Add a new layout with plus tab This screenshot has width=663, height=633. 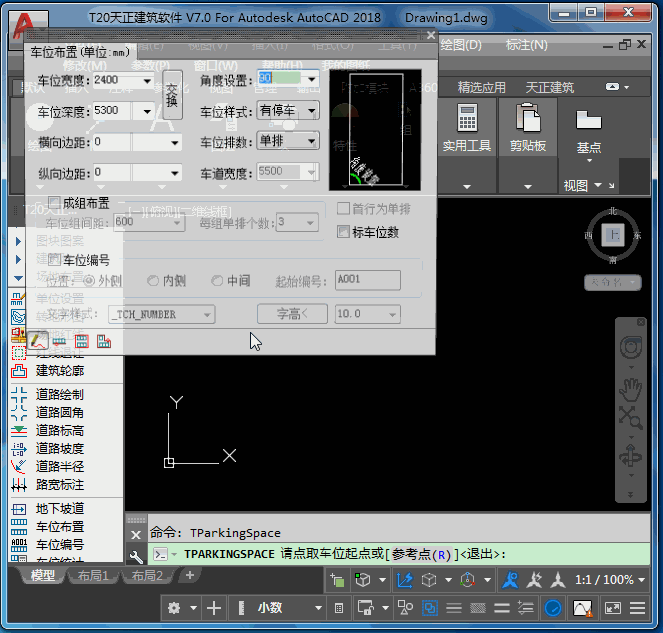click(190, 575)
